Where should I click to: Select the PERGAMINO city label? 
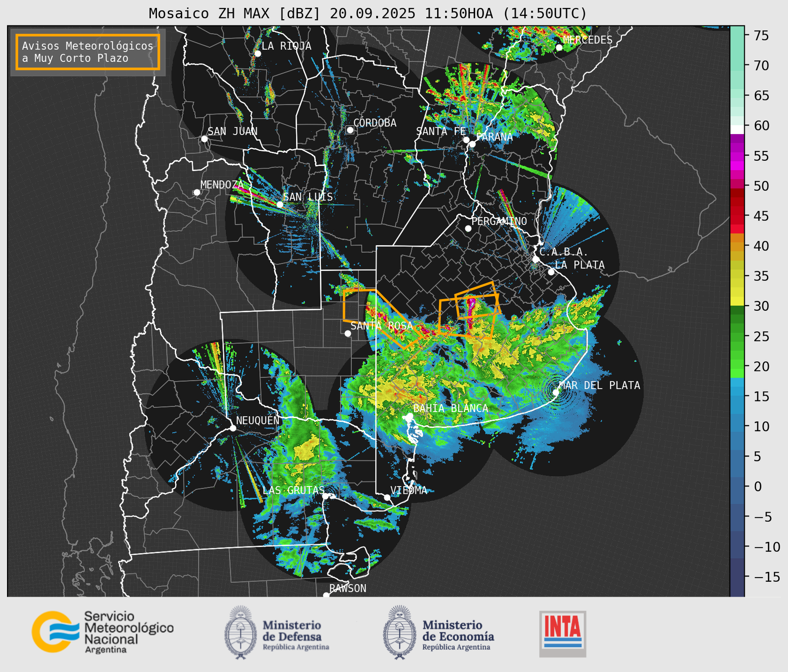point(499,221)
